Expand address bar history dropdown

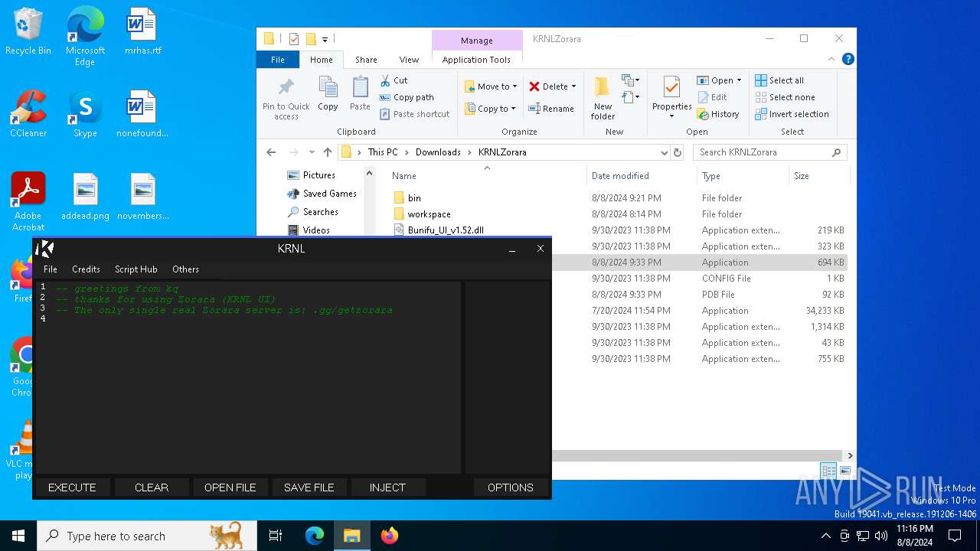tap(664, 152)
